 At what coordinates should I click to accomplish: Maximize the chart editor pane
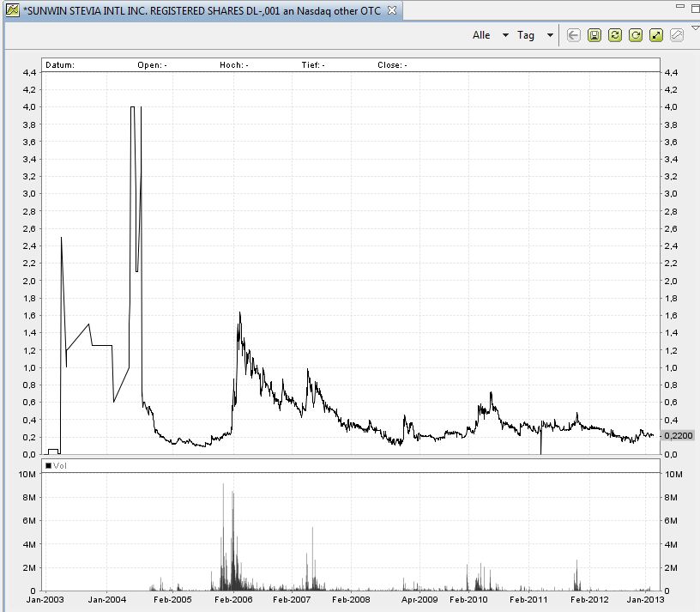(695, 8)
